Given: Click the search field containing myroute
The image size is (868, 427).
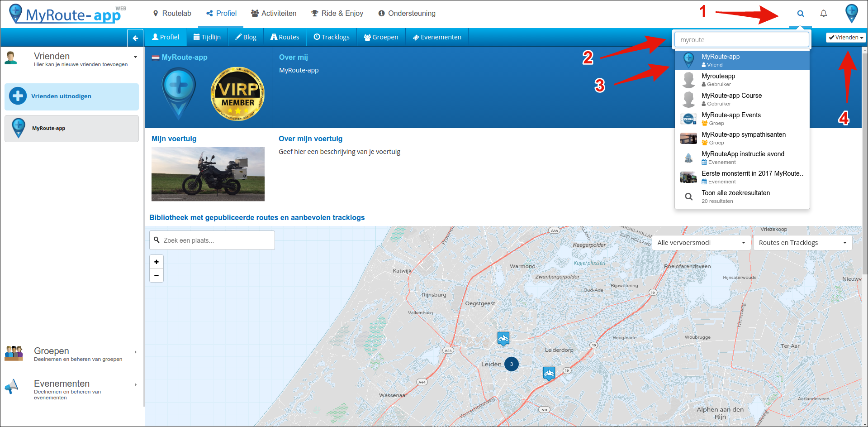Looking at the screenshot, I should pos(741,40).
